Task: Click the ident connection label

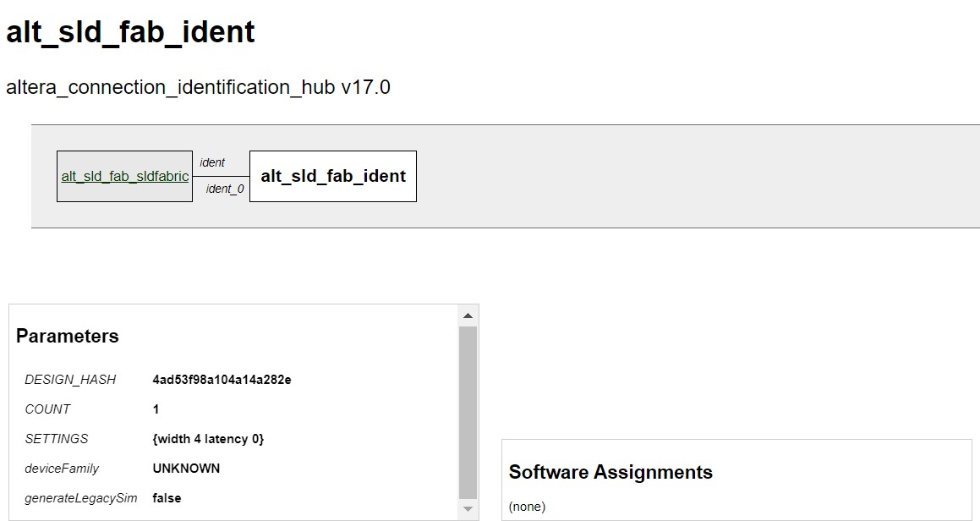Action: tap(212, 162)
